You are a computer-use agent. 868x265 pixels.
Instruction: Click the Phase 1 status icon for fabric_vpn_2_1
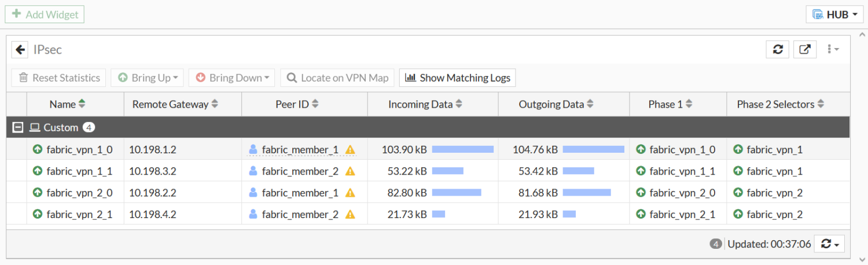pyautogui.click(x=641, y=215)
